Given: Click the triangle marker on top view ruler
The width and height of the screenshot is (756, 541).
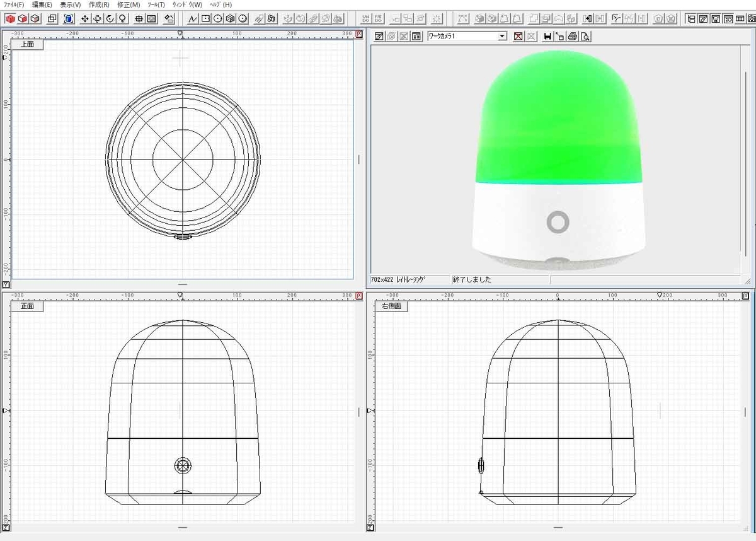Looking at the screenshot, I should click(181, 33).
